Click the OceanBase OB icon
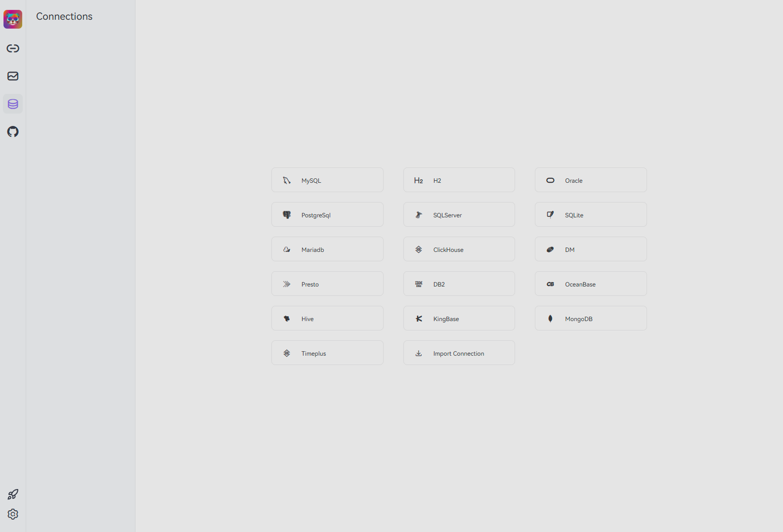 [550, 284]
